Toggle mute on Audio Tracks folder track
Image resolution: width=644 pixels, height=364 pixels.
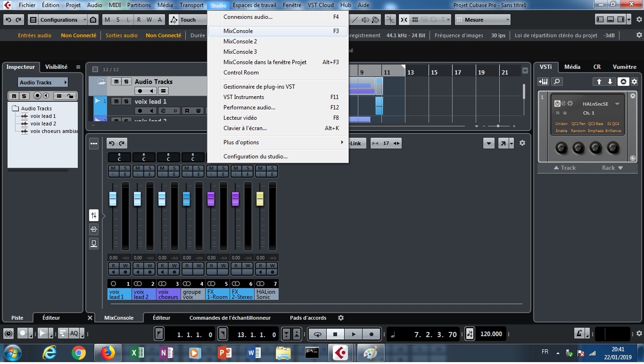point(116,82)
